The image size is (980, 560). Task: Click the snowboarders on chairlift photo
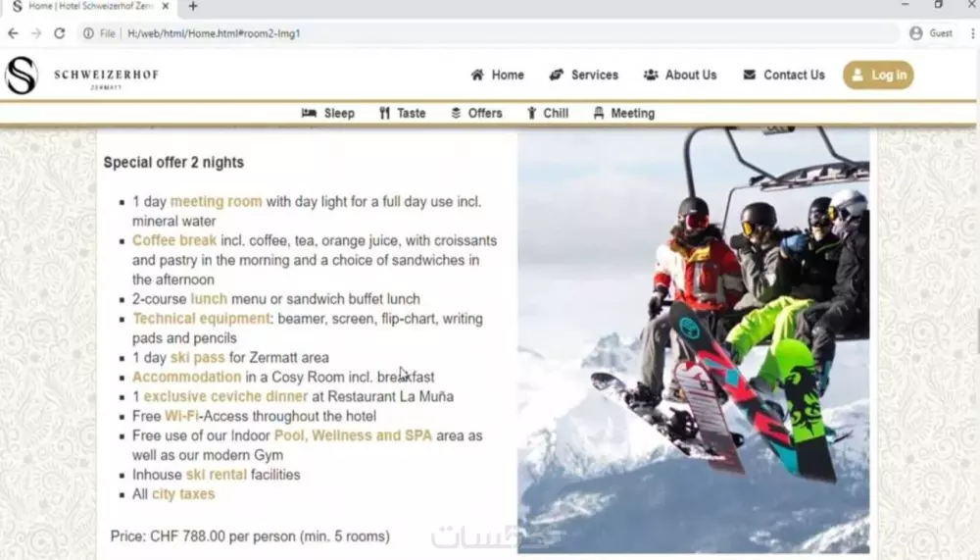[693, 340]
